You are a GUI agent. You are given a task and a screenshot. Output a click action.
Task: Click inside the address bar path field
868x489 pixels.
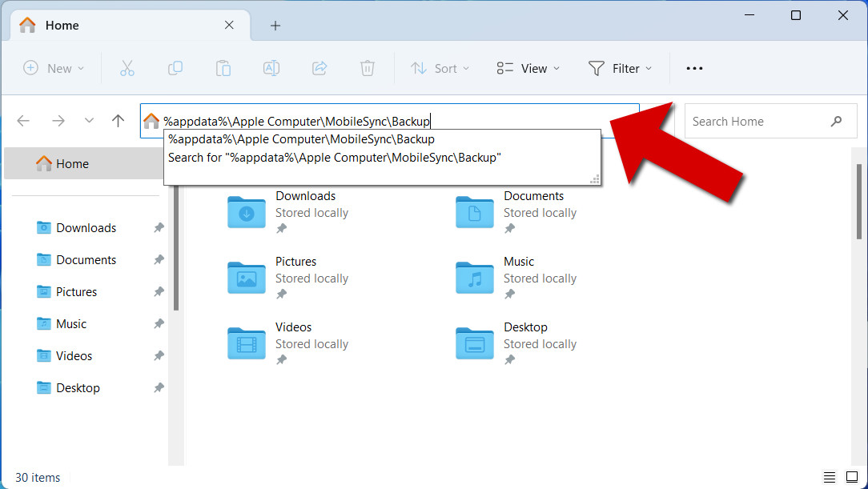(x=390, y=121)
